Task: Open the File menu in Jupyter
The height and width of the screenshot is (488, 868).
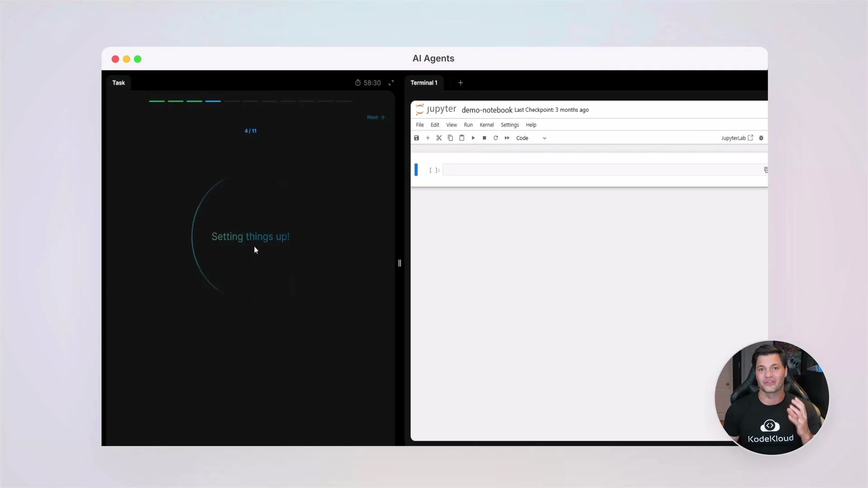Action: click(x=420, y=125)
